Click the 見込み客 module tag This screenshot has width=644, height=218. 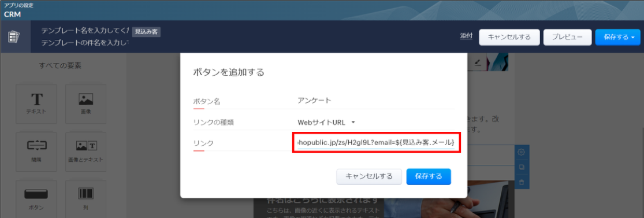[147, 32]
